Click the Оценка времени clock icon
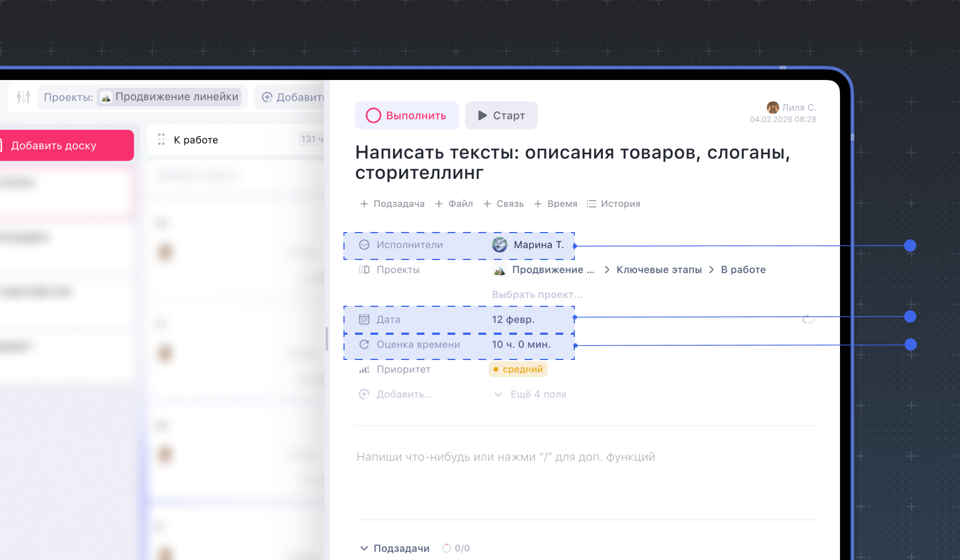Viewport: 960px width, 560px height. coord(364,345)
